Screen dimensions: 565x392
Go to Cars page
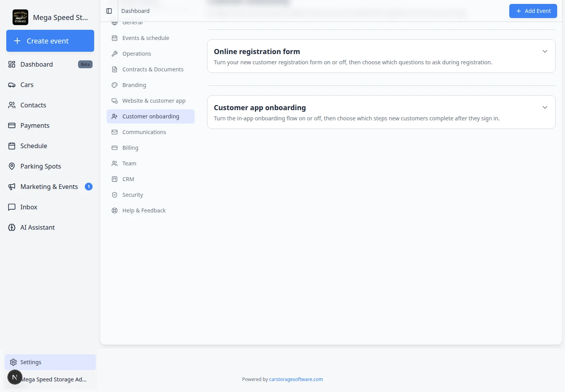pyautogui.click(x=50, y=85)
